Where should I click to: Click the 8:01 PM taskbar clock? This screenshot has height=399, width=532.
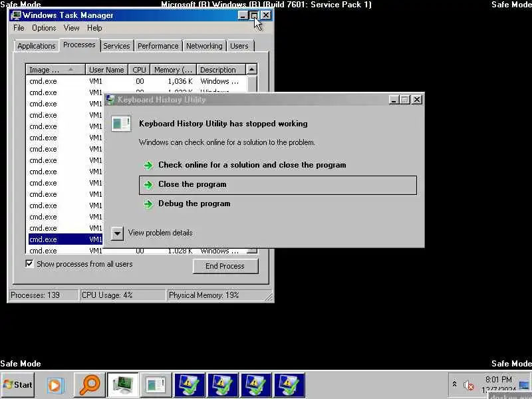pyautogui.click(x=498, y=379)
